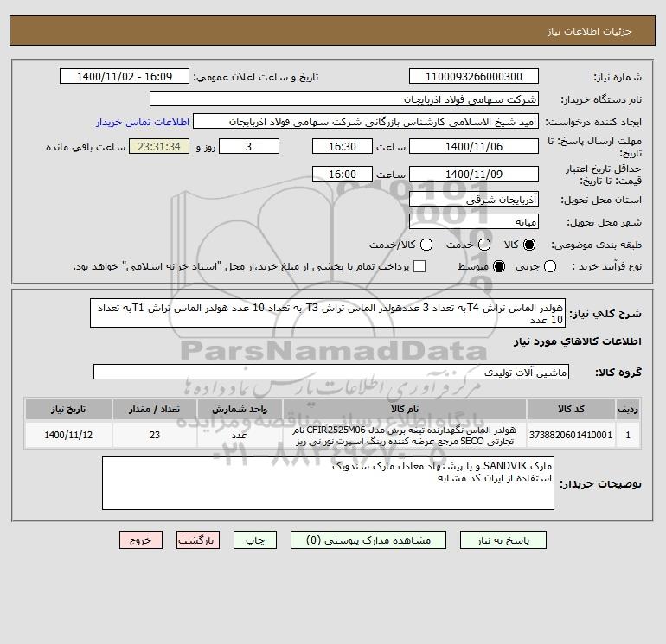Click buyer organization name field
The width and height of the screenshot is (666, 644).
pyautogui.click(x=344, y=99)
